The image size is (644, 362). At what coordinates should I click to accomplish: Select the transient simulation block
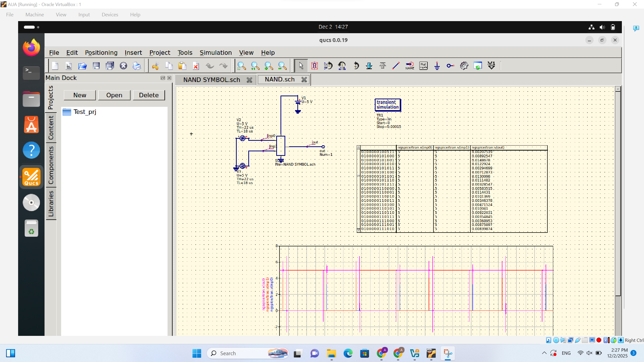pos(388,105)
